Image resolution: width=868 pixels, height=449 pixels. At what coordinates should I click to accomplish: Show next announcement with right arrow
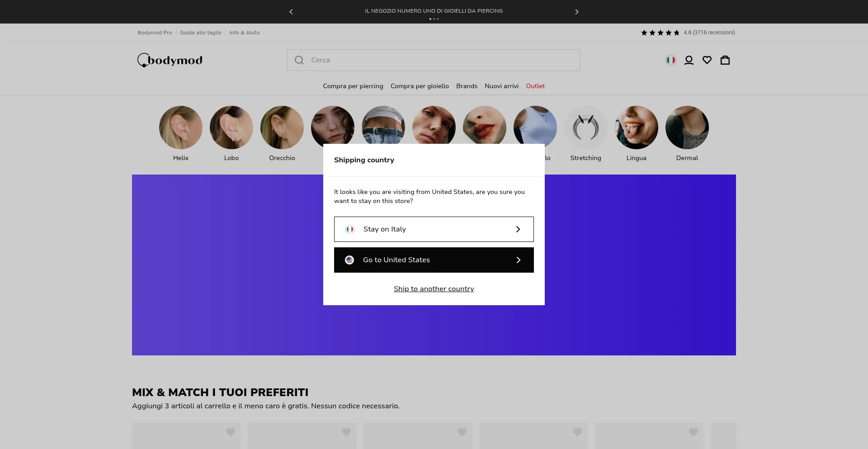point(576,12)
